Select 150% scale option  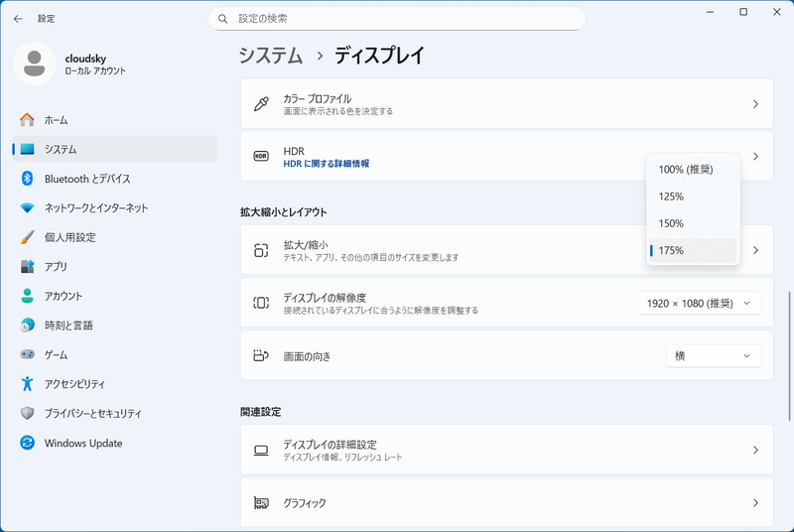click(x=693, y=223)
